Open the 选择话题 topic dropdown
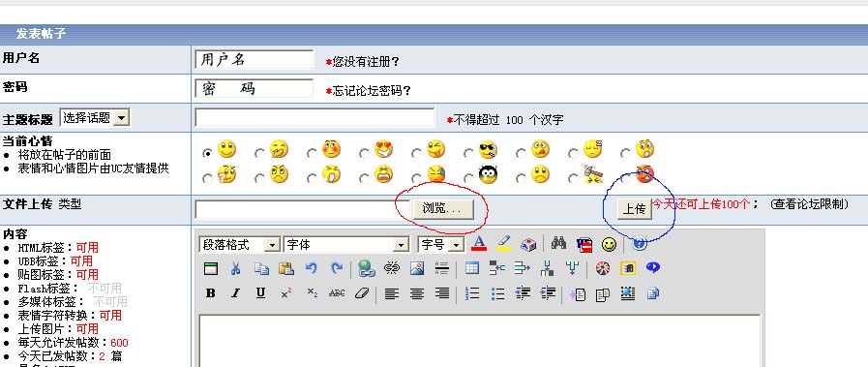868x367 pixels. pos(95,117)
